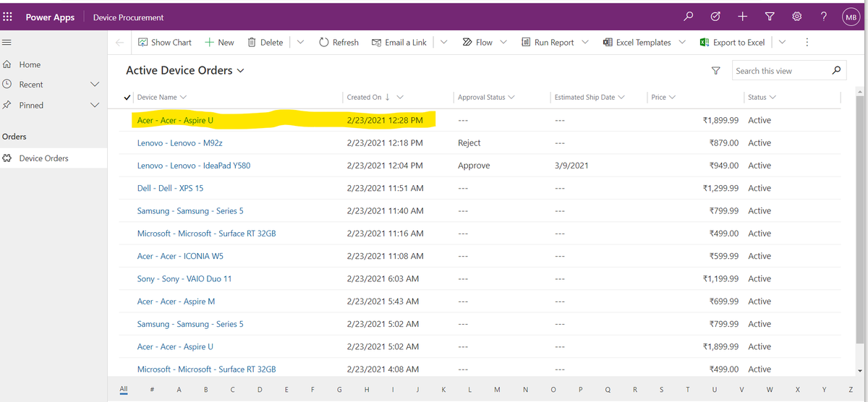Create a New device order
Screen dimensions: 868x402
click(x=219, y=43)
